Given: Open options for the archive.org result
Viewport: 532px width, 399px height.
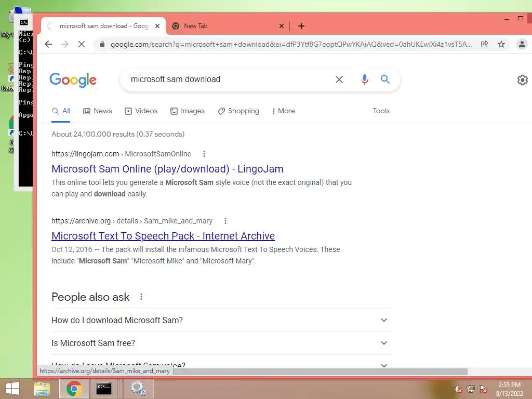Looking at the screenshot, I should [x=225, y=221].
